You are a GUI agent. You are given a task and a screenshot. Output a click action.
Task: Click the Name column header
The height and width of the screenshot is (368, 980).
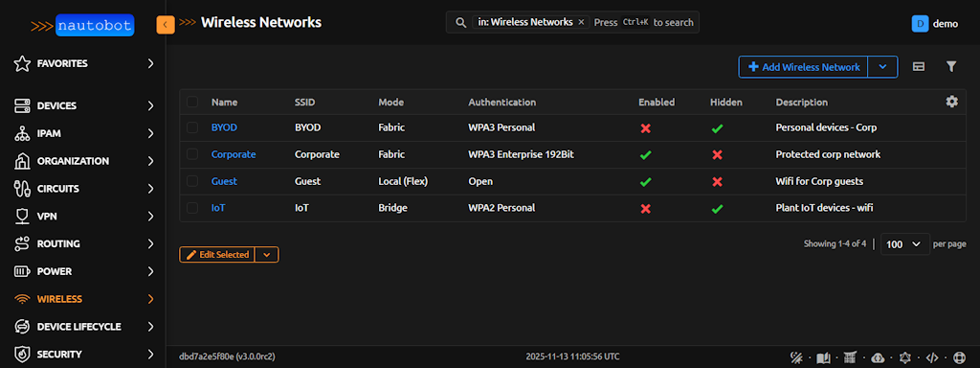224,102
